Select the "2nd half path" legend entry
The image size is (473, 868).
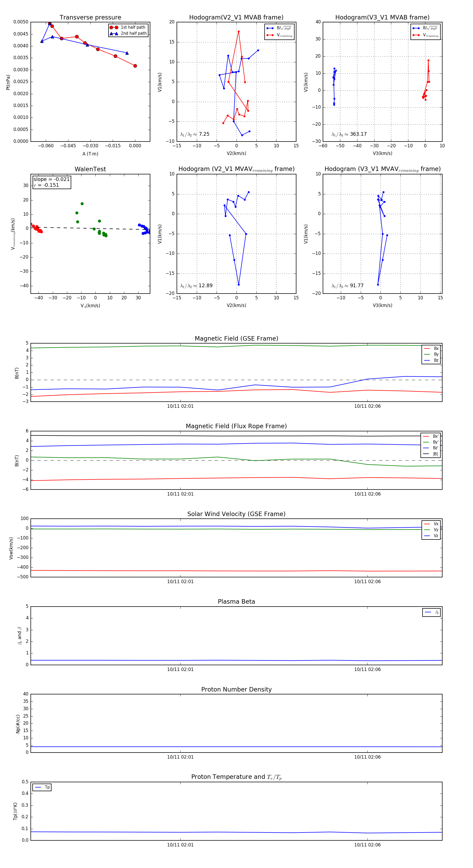pos(128,33)
